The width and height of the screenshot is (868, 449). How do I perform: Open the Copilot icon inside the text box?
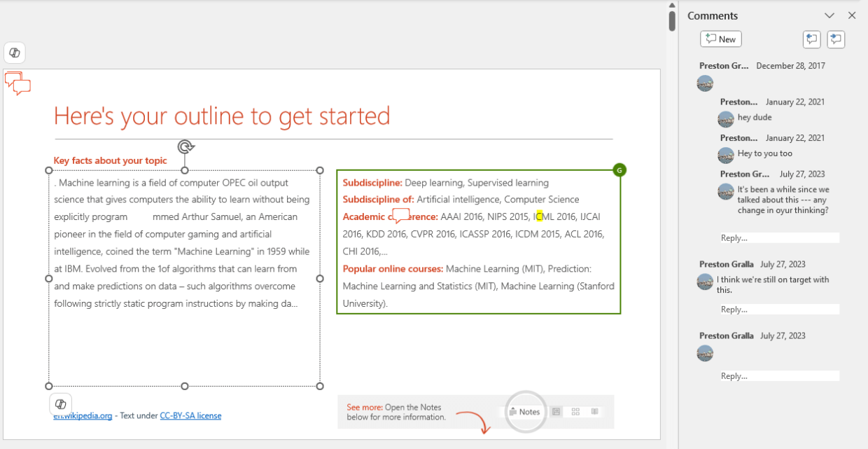60,403
